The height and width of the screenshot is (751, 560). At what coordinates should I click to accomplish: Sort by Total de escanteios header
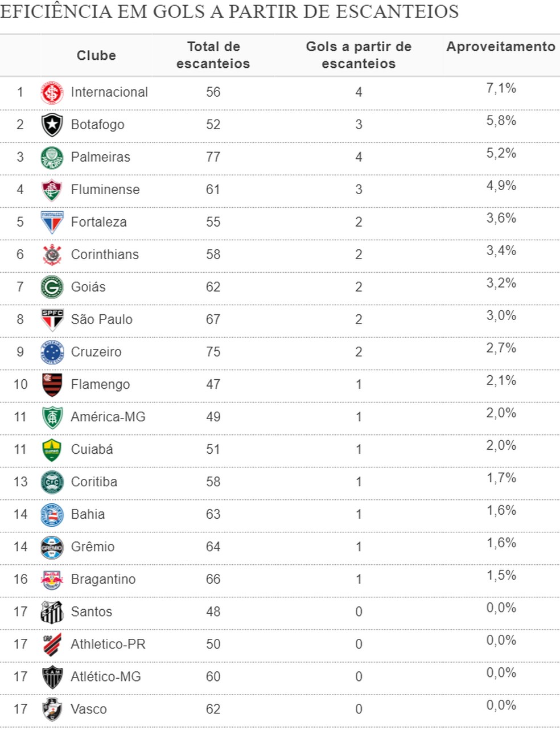pyautogui.click(x=213, y=55)
